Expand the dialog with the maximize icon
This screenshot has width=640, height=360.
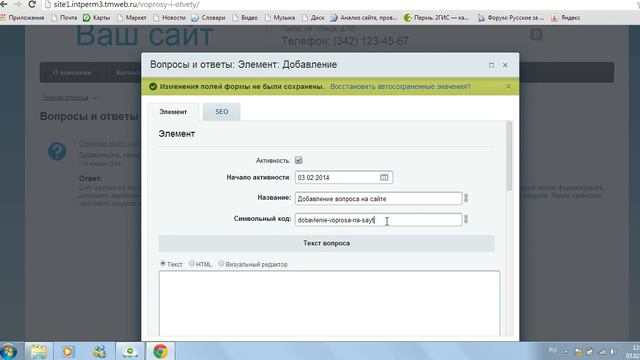click(x=491, y=65)
